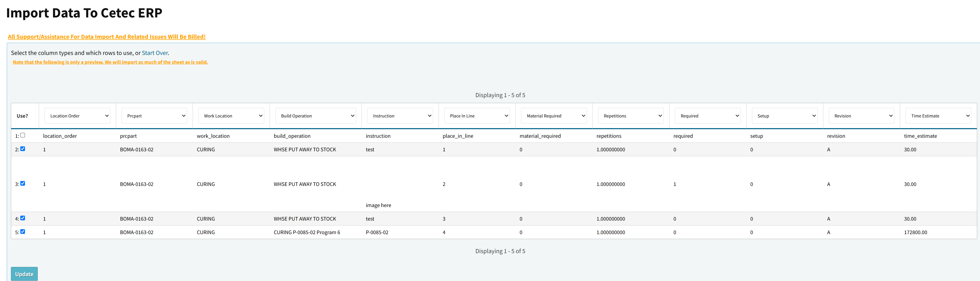Select the 'instruction' cell in row 1
This screenshot has height=281, width=980.
point(378,136)
